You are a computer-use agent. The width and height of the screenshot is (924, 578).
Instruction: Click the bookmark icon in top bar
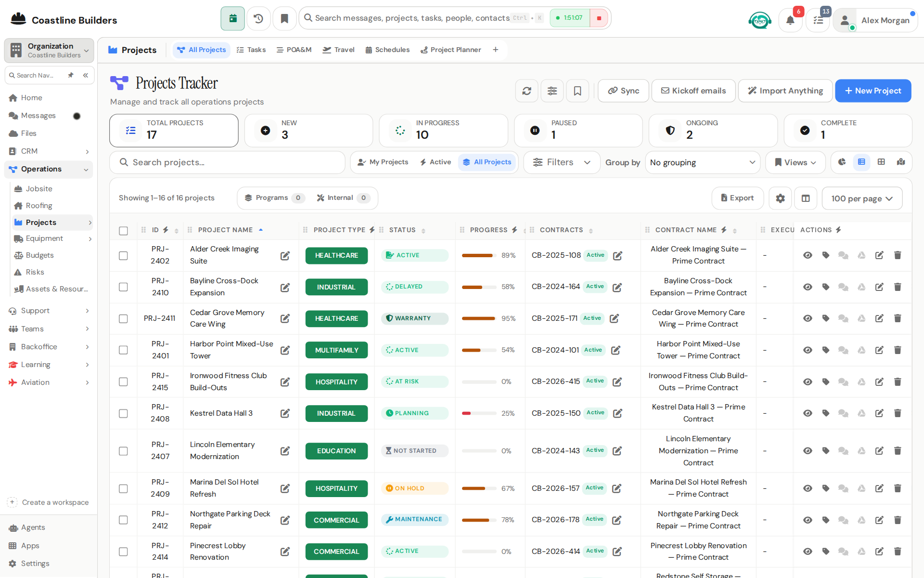pos(284,18)
